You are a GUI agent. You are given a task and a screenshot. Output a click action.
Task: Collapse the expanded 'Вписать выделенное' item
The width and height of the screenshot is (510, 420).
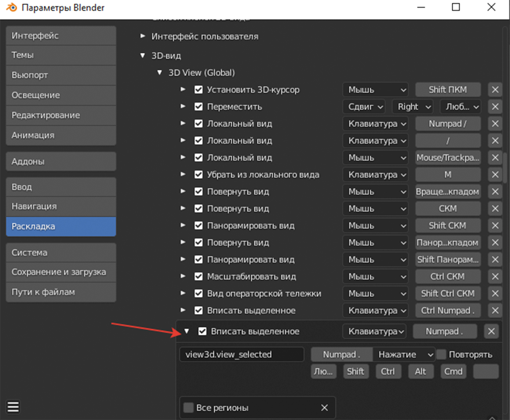[x=187, y=331]
